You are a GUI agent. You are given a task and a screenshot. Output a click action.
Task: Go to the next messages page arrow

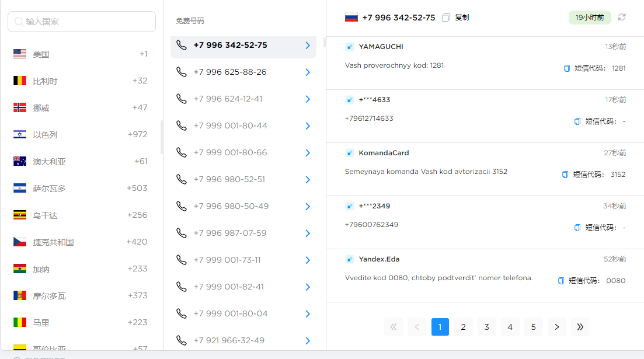pyautogui.click(x=557, y=327)
